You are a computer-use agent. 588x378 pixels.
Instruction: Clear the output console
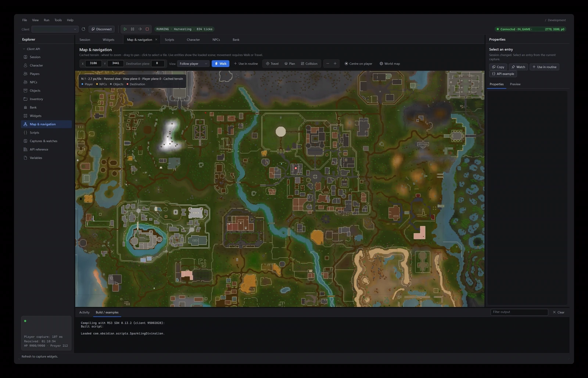(559, 312)
